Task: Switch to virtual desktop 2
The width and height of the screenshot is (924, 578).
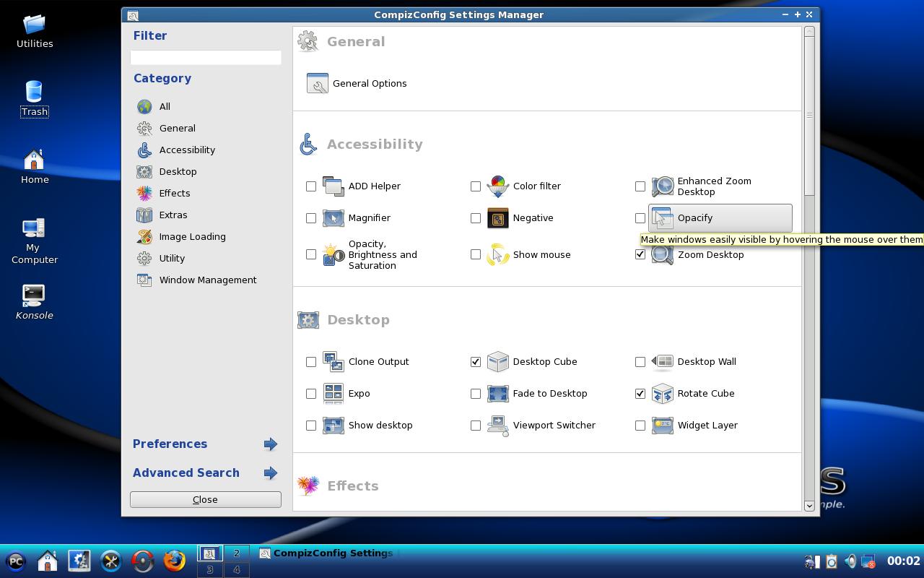Action: (236, 553)
